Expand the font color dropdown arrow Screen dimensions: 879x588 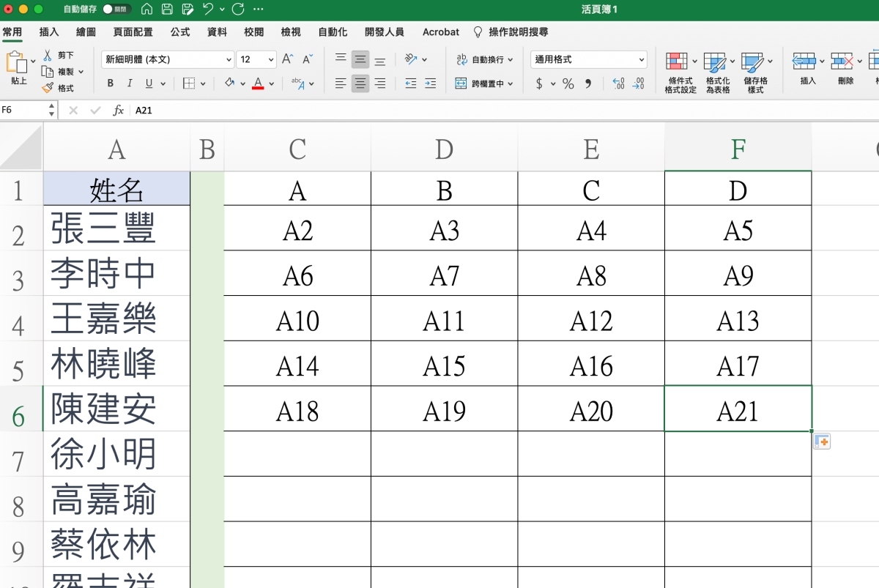point(271,83)
